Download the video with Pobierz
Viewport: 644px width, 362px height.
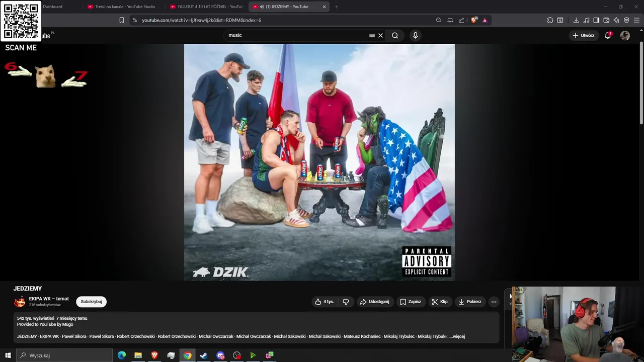470,302
